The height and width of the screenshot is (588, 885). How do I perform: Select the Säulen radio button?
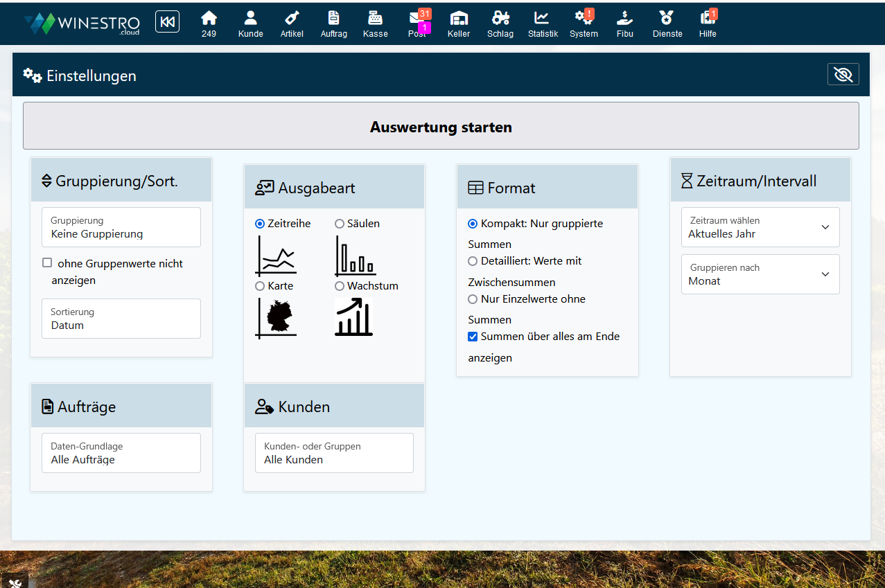pyautogui.click(x=340, y=224)
